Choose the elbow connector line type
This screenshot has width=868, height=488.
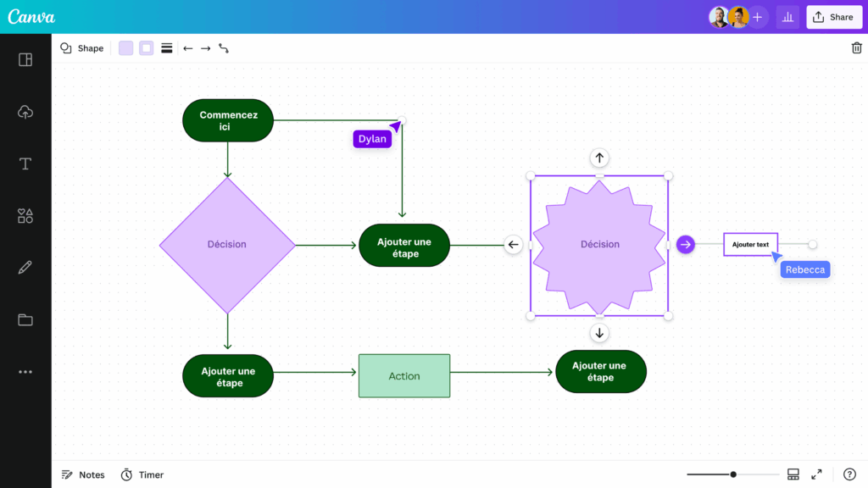pyautogui.click(x=224, y=48)
